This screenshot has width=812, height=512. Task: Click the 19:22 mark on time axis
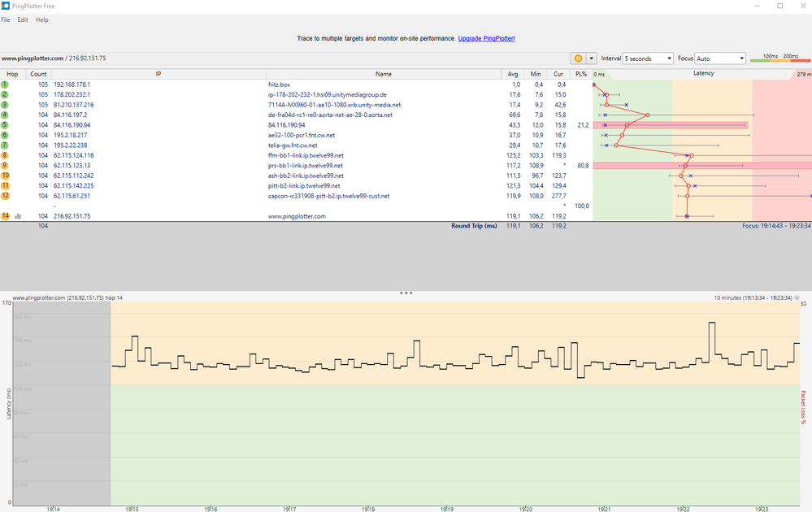click(683, 509)
